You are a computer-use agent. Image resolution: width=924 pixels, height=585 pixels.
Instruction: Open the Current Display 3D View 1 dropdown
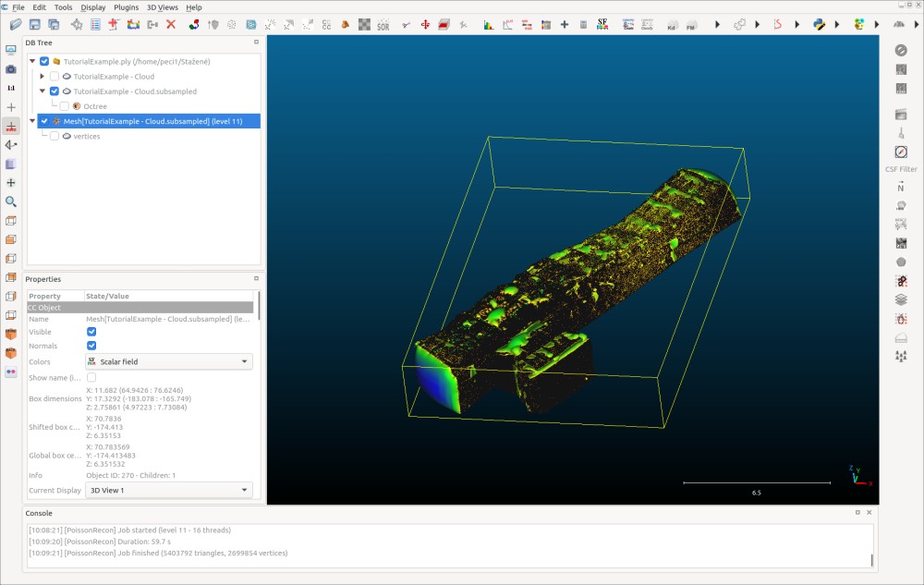pos(169,490)
